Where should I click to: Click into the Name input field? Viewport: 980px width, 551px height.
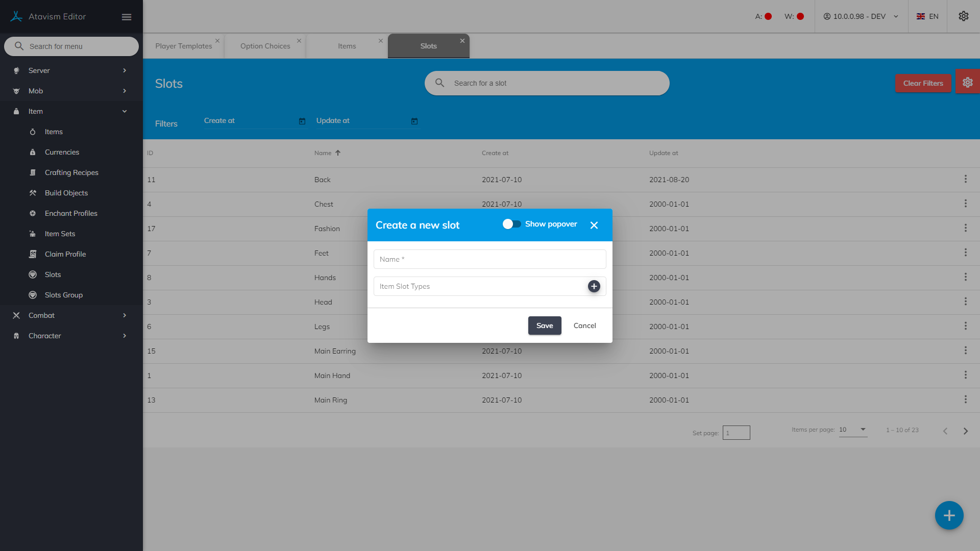pyautogui.click(x=489, y=259)
